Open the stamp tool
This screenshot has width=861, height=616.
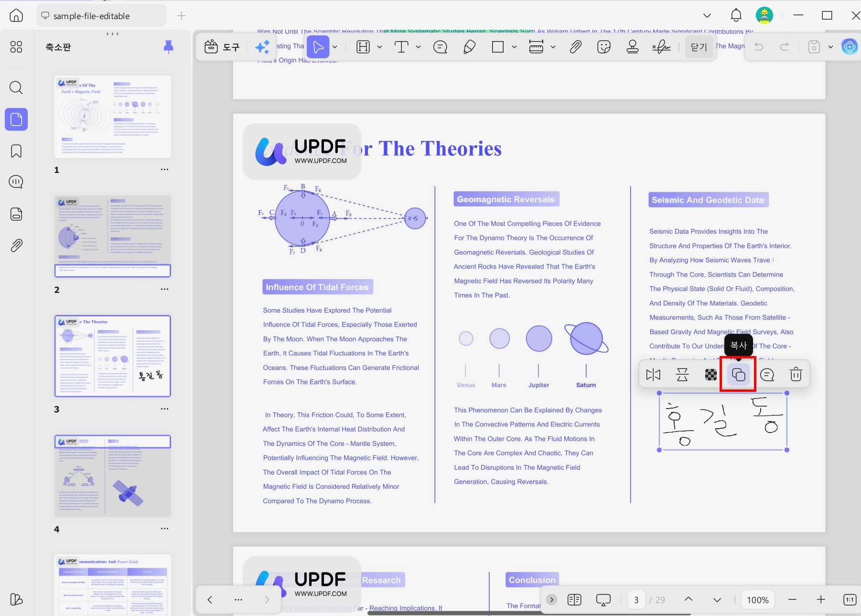pos(633,47)
